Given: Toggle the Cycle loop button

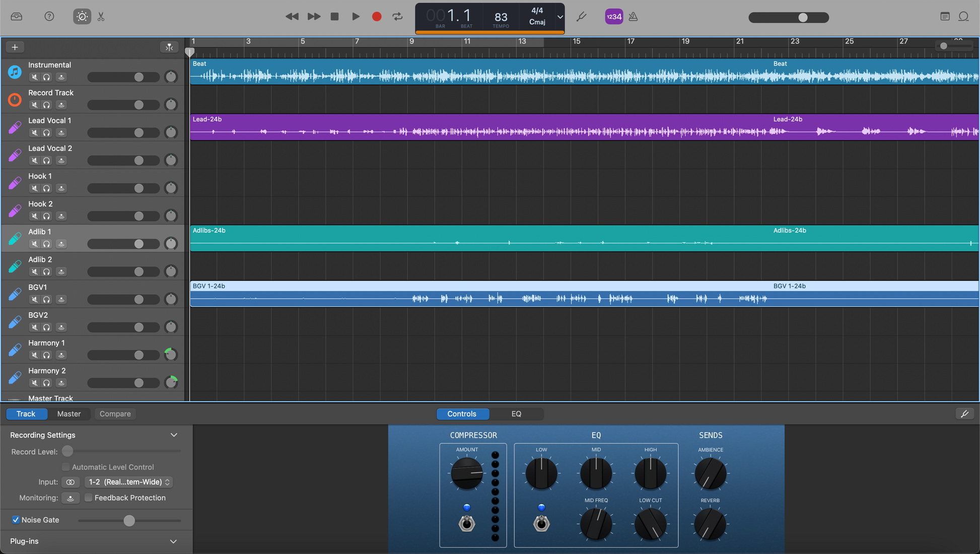Looking at the screenshot, I should pyautogui.click(x=398, y=17).
